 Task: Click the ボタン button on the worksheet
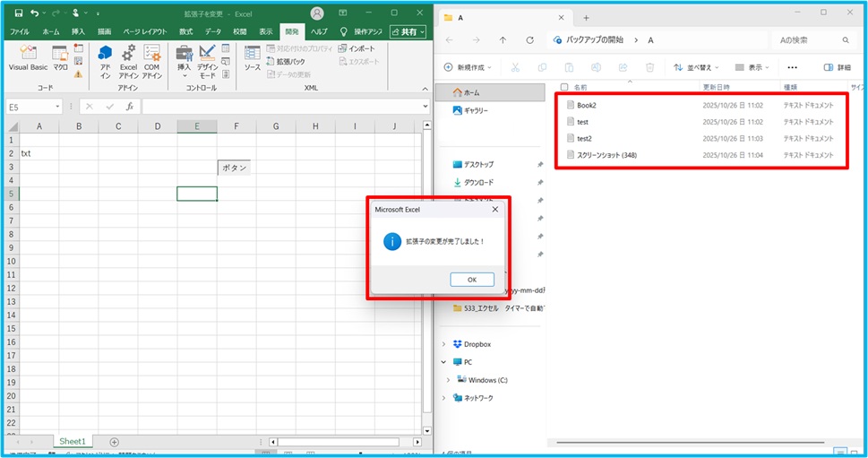235,168
